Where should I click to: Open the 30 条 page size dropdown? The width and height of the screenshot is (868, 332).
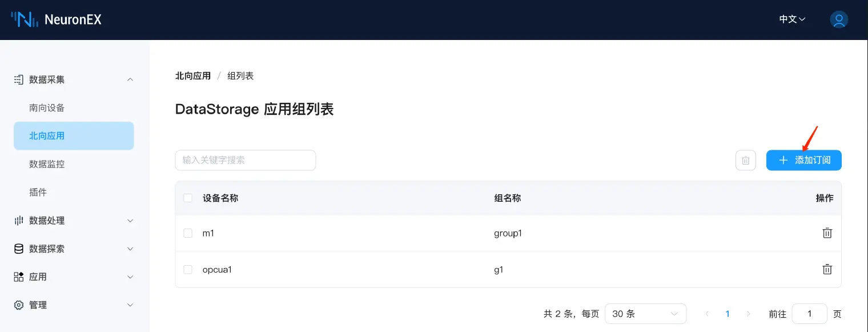pyautogui.click(x=645, y=314)
